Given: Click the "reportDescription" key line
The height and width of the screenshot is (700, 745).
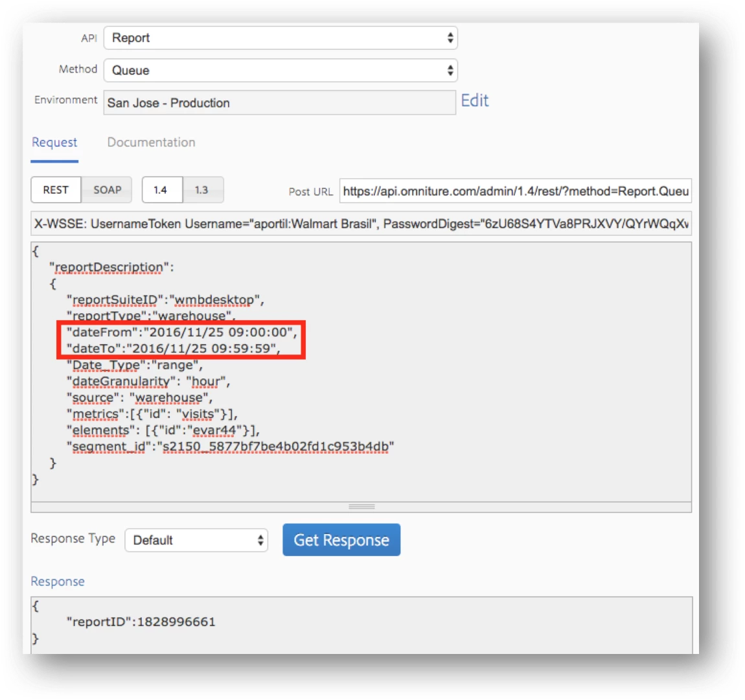Looking at the screenshot, I should (111, 267).
